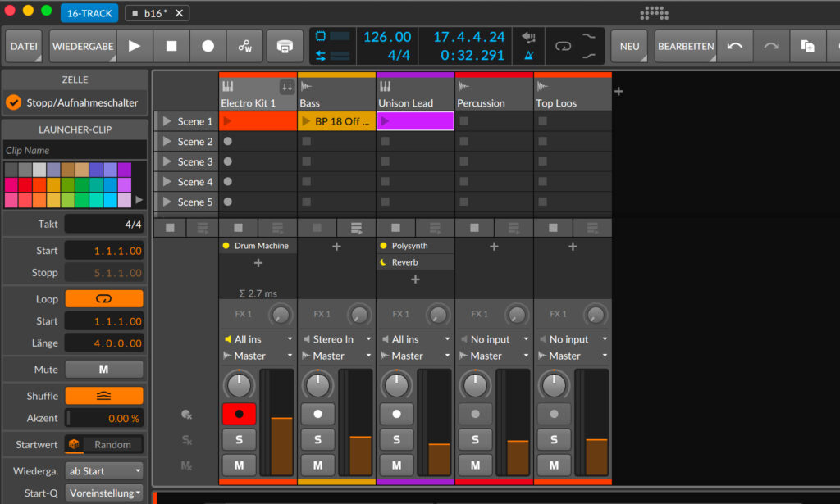Add a device to the Bass track
Viewport: 840px width, 504px height.
(x=336, y=246)
